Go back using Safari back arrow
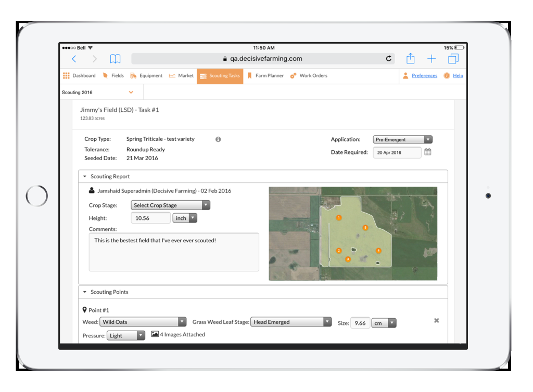This screenshot has width=533, height=392. click(x=74, y=59)
